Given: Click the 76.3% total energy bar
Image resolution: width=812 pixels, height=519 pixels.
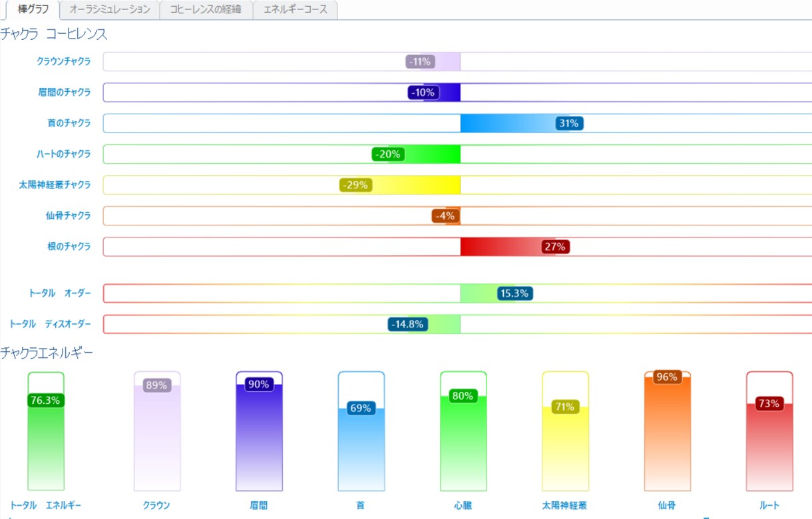Looking at the screenshot, I should (46, 431).
